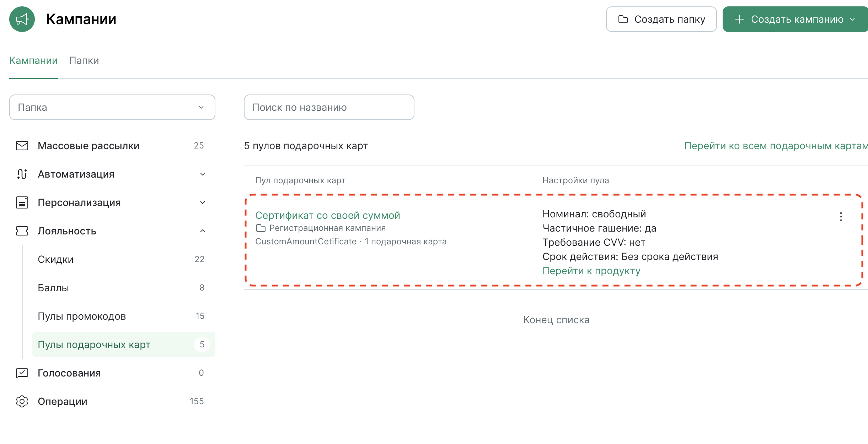This screenshot has width=868, height=444.
Task: Click Срок действия: Без срока действия text
Action: tap(630, 256)
